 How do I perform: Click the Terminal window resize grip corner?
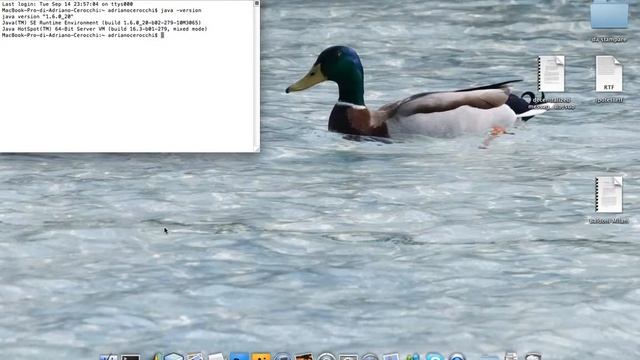click(x=257, y=149)
